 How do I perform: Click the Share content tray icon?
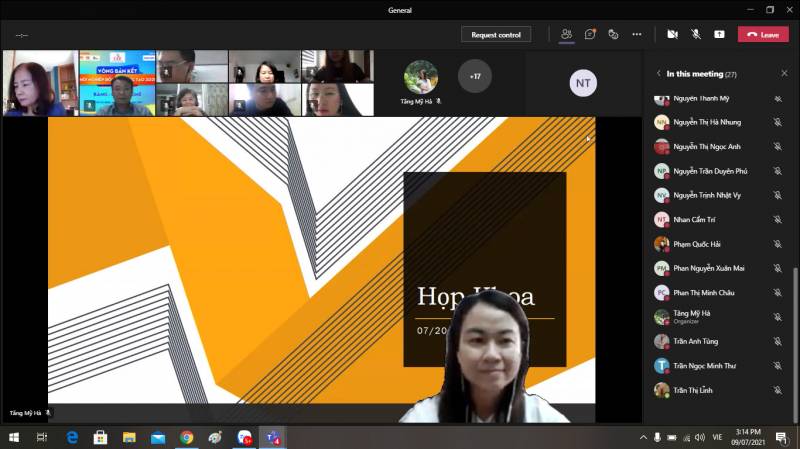click(719, 34)
